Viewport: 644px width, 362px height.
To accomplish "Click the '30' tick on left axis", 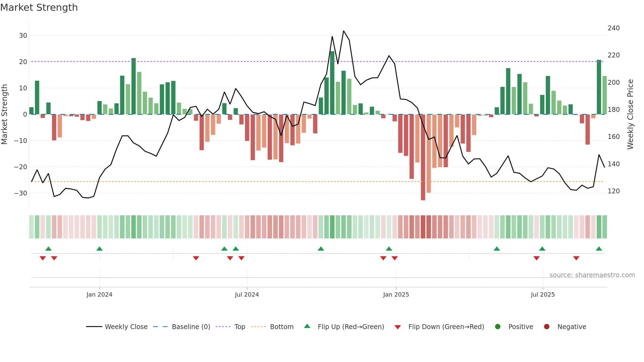I will (23, 36).
